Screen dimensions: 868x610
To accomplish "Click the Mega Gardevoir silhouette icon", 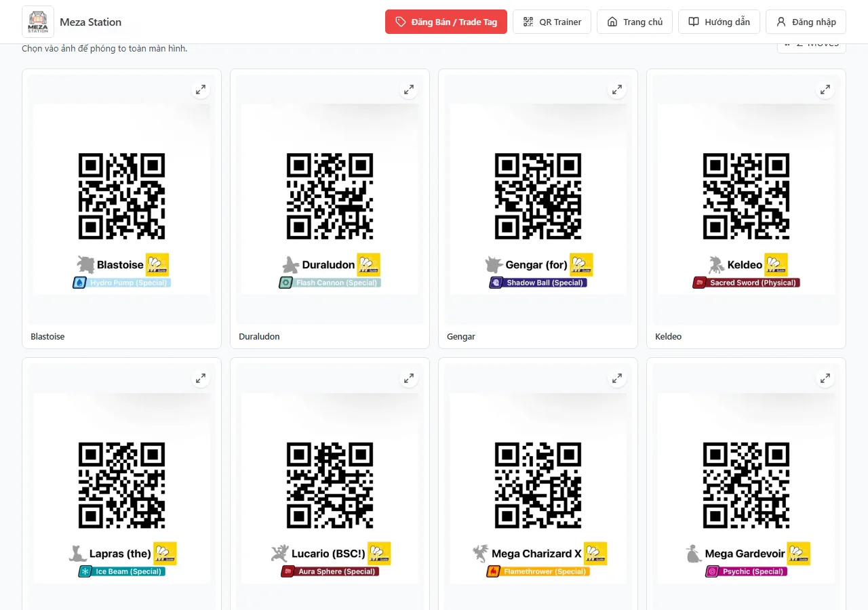I will coord(693,553).
